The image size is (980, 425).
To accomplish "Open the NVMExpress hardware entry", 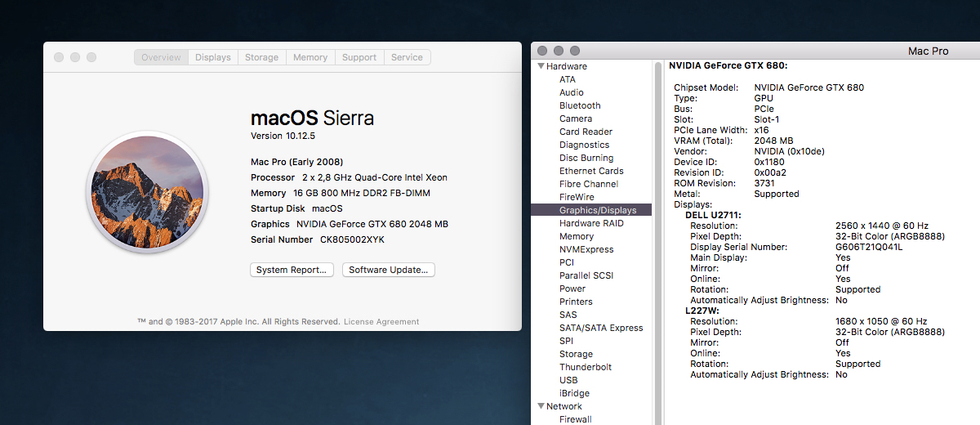I will pos(586,249).
